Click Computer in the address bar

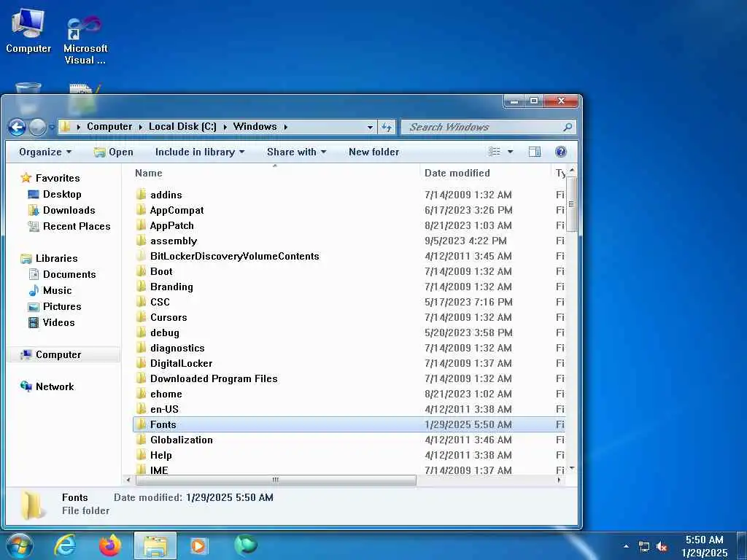tap(109, 127)
